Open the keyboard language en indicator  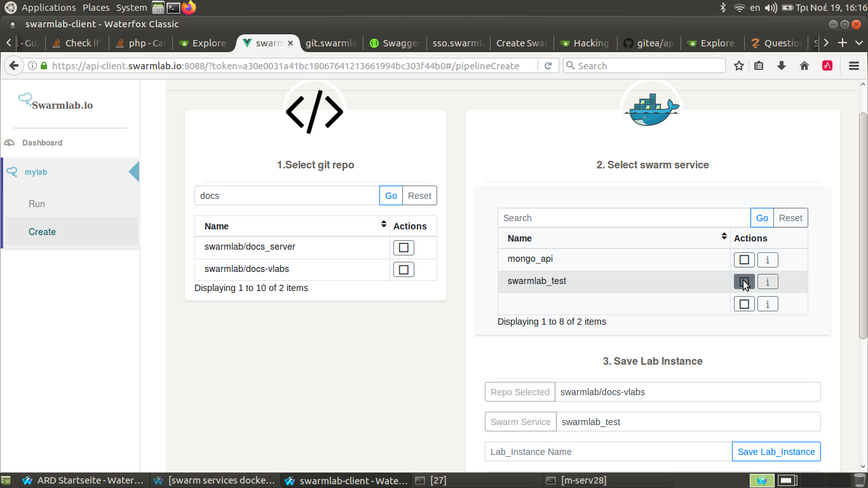(x=756, y=8)
